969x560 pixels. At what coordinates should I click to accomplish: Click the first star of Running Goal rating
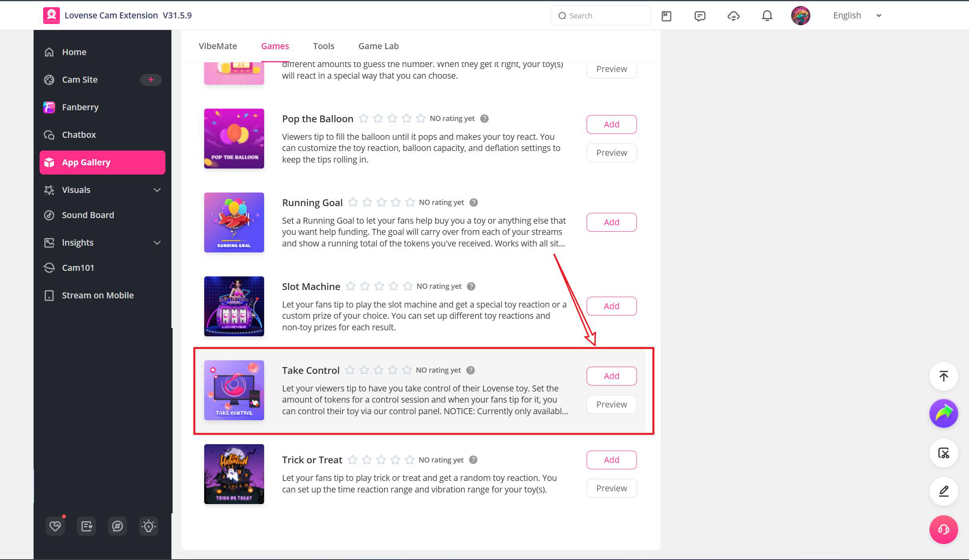(353, 202)
